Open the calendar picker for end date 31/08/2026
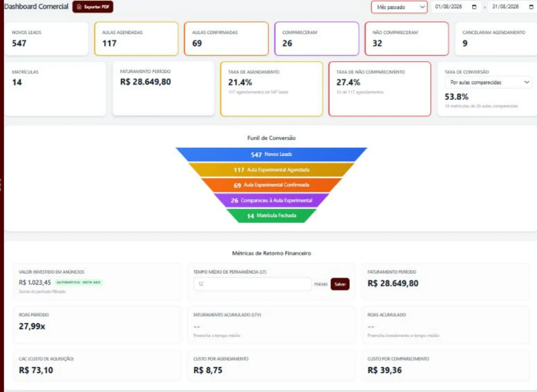The height and width of the screenshot is (392, 537). pos(531,7)
